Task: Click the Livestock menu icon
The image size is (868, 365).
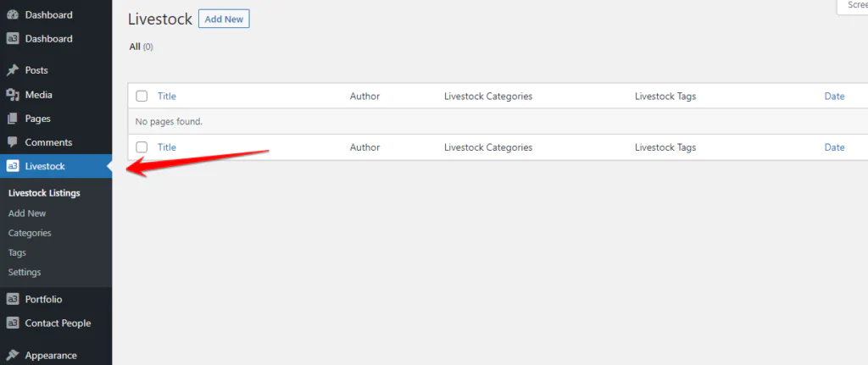Action: point(13,166)
